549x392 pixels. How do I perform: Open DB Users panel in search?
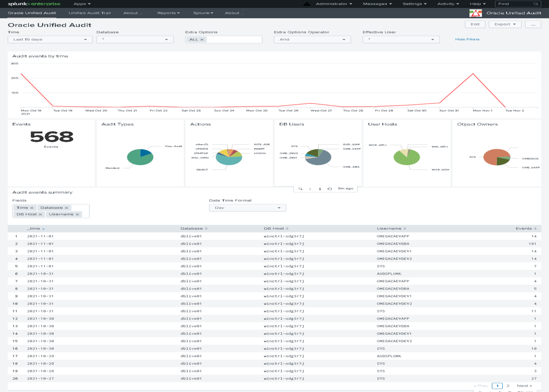click(300, 189)
